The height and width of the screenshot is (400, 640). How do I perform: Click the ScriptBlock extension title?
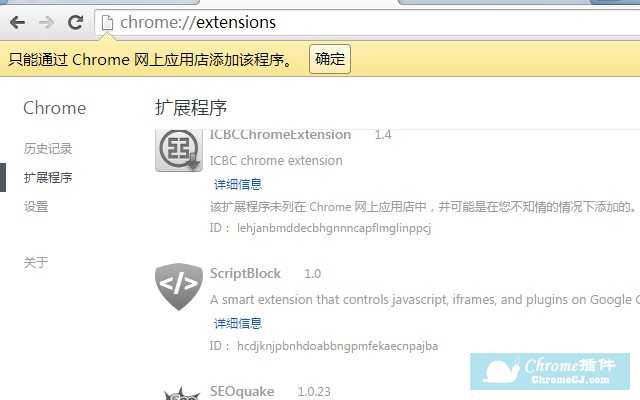(245, 273)
